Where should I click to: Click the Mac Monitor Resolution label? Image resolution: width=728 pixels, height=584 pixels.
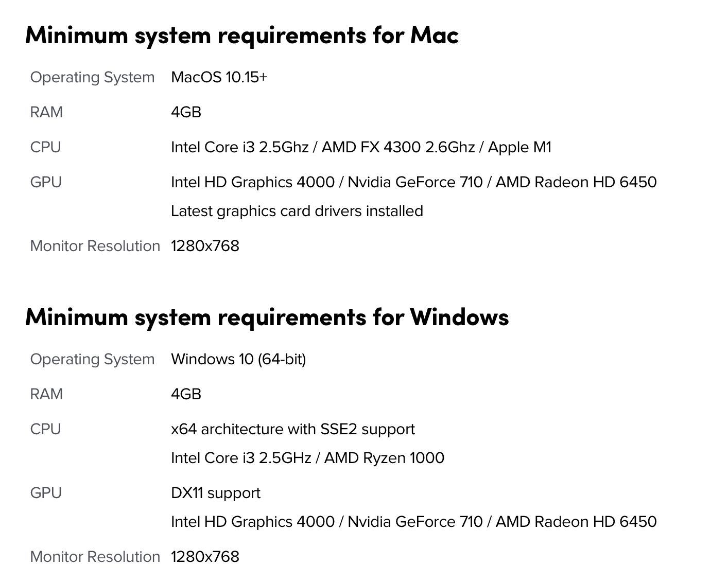click(95, 246)
